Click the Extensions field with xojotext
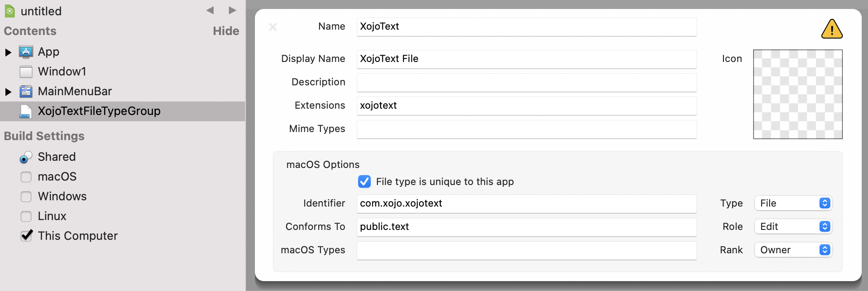This screenshot has height=291, width=868. click(526, 106)
